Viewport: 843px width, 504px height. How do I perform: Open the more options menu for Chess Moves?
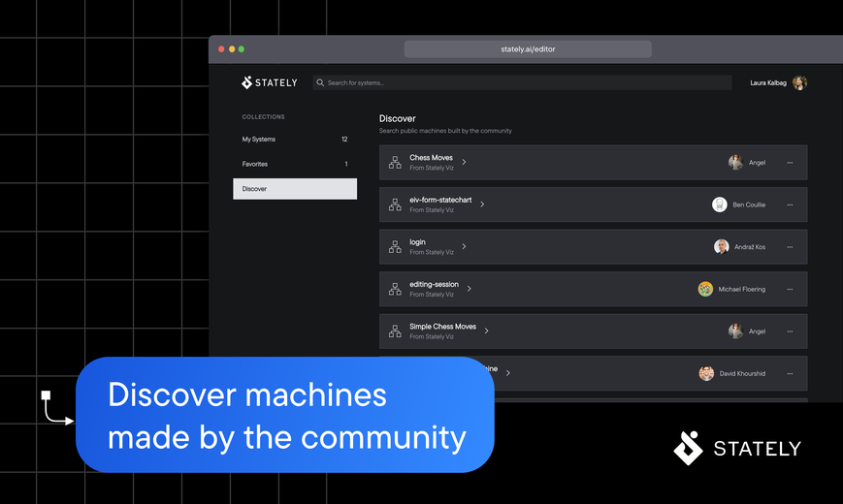(x=790, y=162)
